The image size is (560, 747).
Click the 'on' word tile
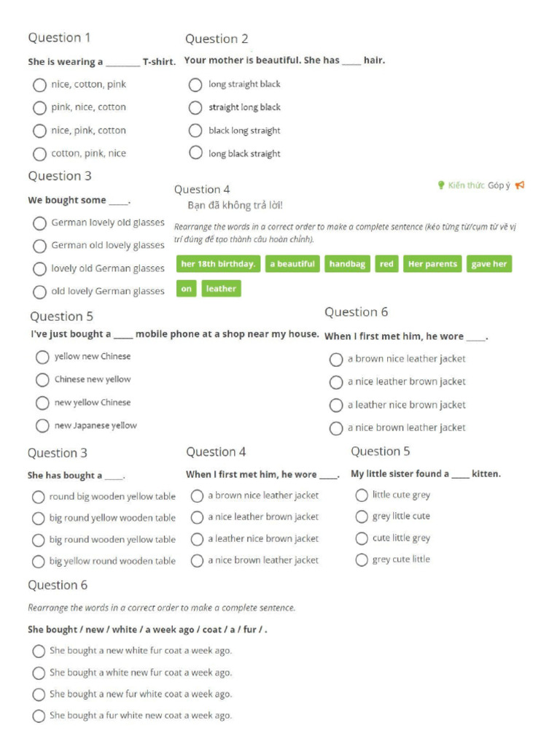(x=187, y=289)
